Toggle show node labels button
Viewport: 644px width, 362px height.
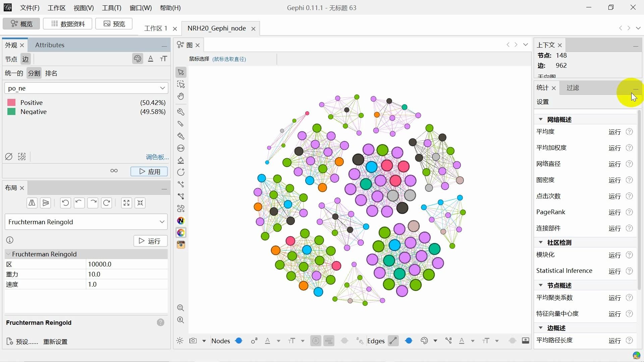click(x=316, y=341)
